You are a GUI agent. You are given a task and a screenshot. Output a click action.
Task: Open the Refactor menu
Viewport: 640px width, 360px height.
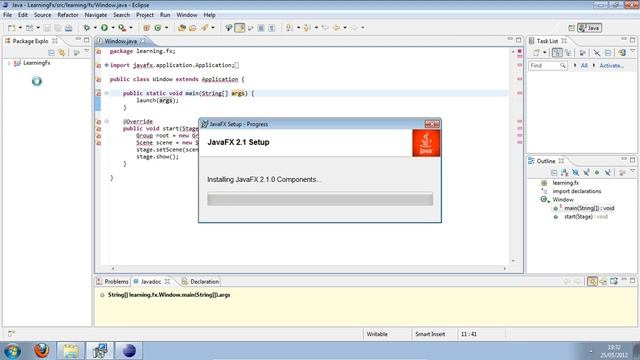tap(68, 15)
